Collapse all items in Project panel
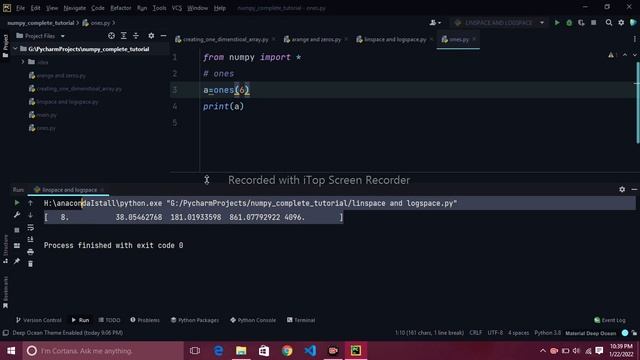The width and height of the screenshot is (640, 360). pyautogui.click(x=136, y=36)
